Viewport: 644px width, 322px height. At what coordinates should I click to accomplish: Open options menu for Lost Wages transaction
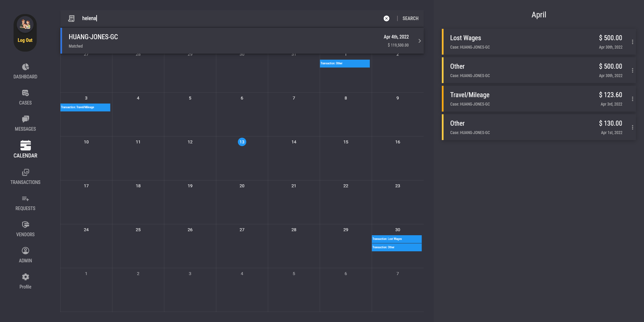632,42
